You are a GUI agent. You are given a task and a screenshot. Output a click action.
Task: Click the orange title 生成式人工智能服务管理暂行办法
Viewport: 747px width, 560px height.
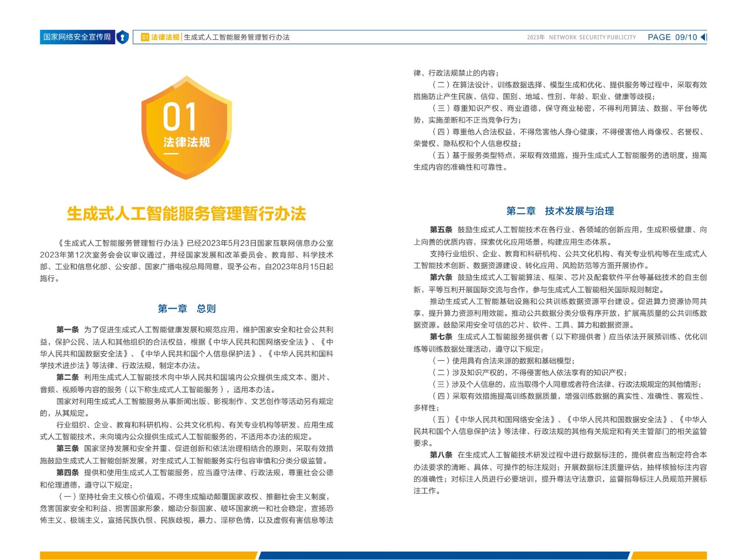pyautogui.click(x=186, y=214)
